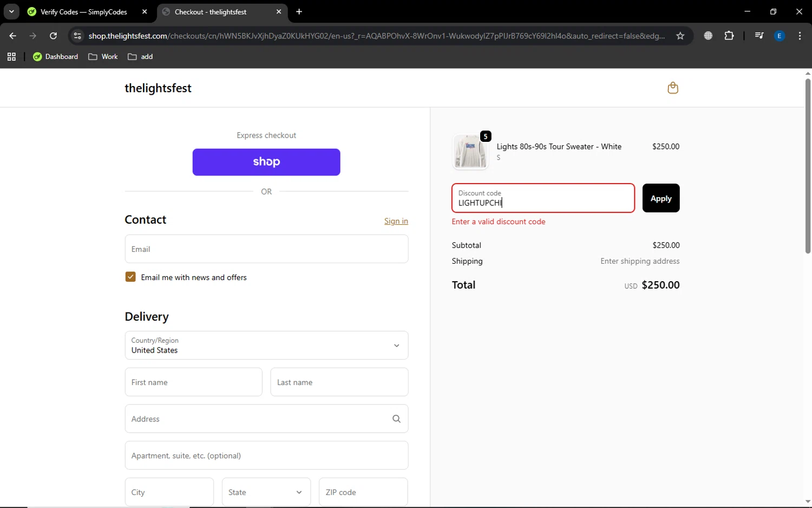Viewport: 812px width, 508px height.
Task: Open the Dashboard bookmark
Action: point(55,56)
